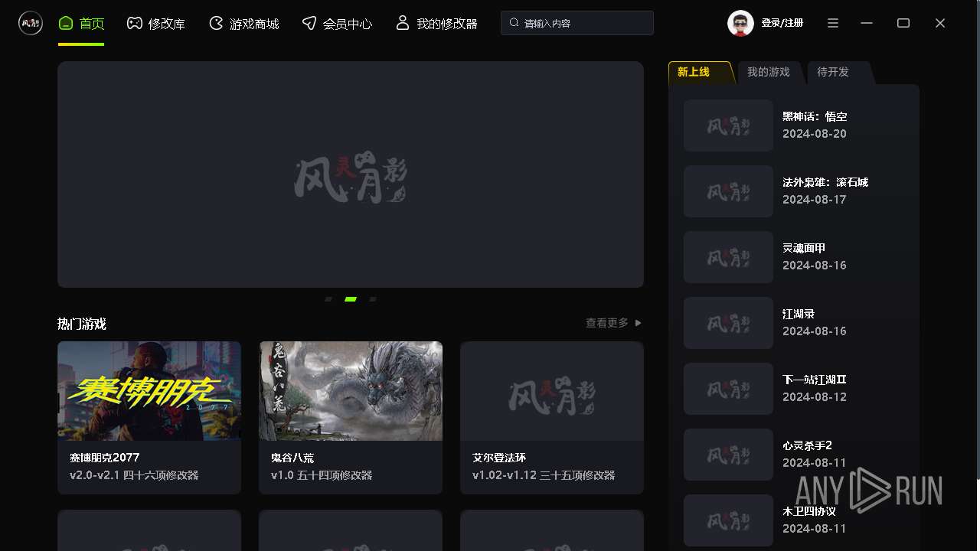980x551 pixels.
Task: Select the active green carousel dot
Action: (351, 299)
